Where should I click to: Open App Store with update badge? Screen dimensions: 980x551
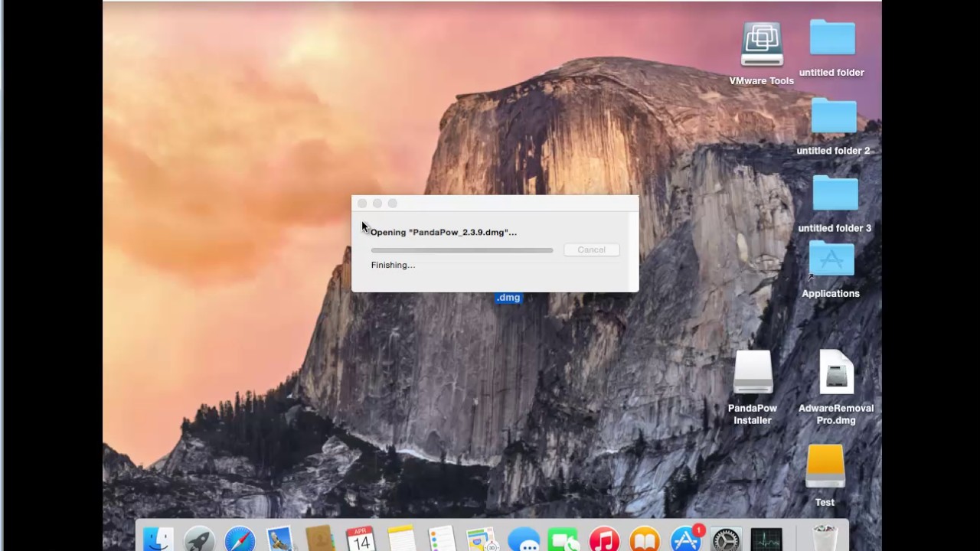pyautogui.click(x=686, y=540)
